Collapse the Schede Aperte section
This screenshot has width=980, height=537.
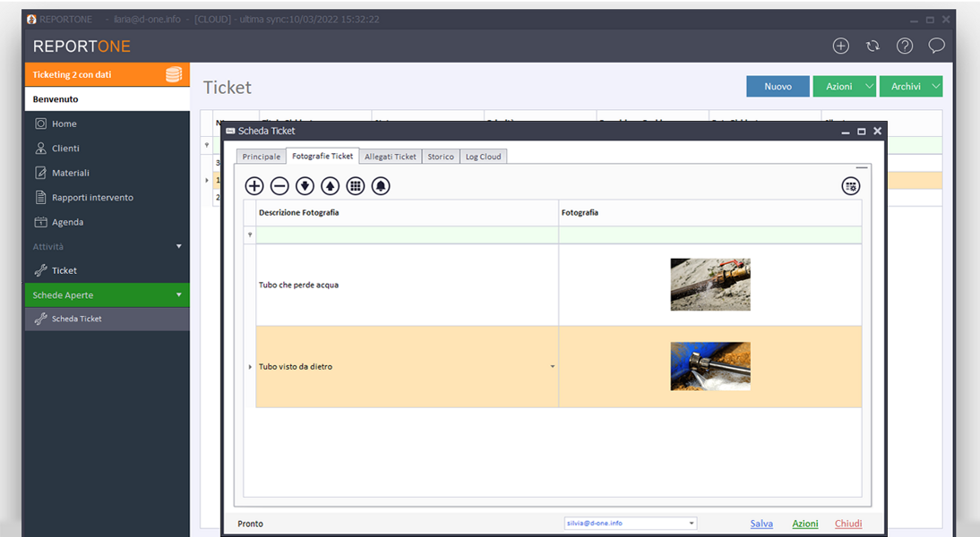[x=178, y=294]
